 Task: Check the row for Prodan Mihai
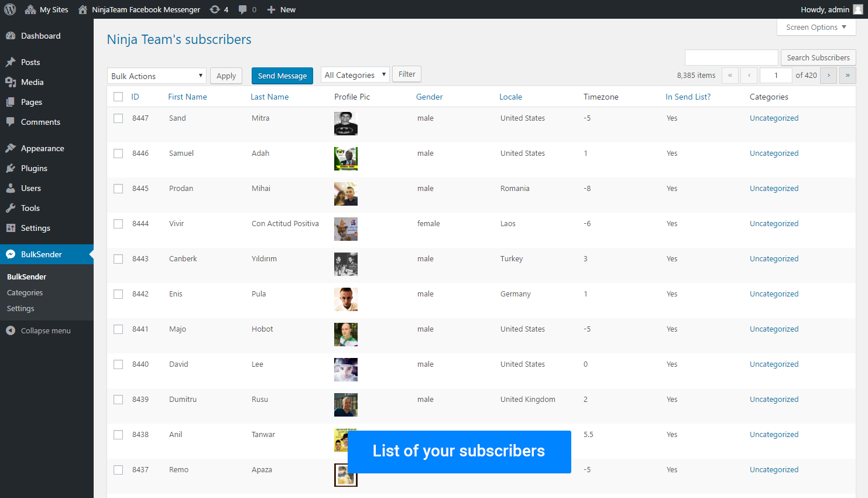point(118,189)
